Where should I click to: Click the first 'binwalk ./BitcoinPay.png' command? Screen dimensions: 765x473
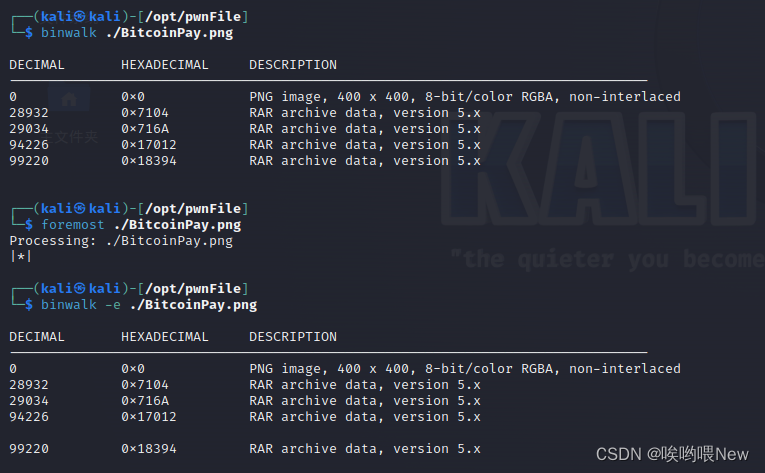pos(137,33)
